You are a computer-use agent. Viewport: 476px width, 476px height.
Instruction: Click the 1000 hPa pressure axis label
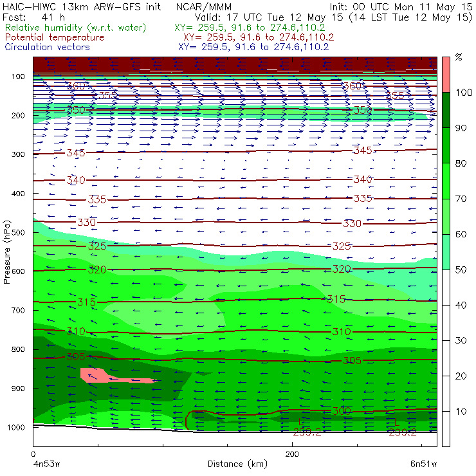15,427
